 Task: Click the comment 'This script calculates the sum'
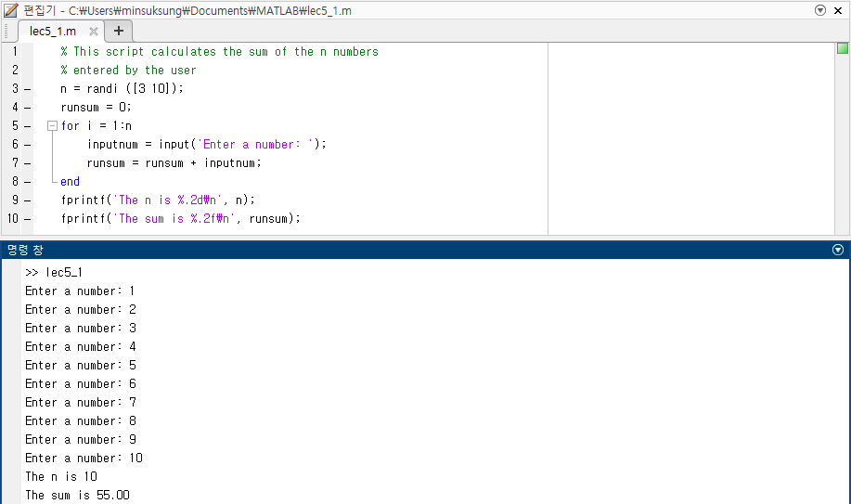(219, 52)
